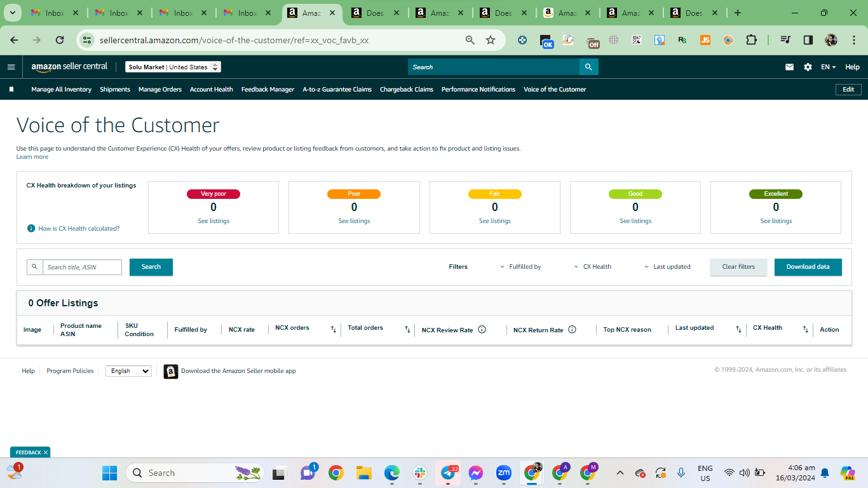Image resolution: width=868 pixels, height=488 pixels.
Task: Open the Chrome extensions puzzle icon
Action: (x=751, y=40)
